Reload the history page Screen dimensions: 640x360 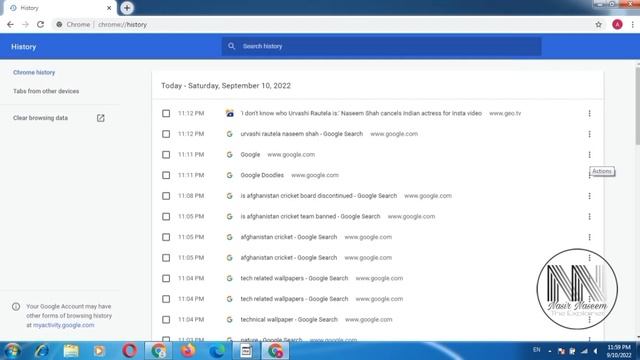tap(40, 24)
